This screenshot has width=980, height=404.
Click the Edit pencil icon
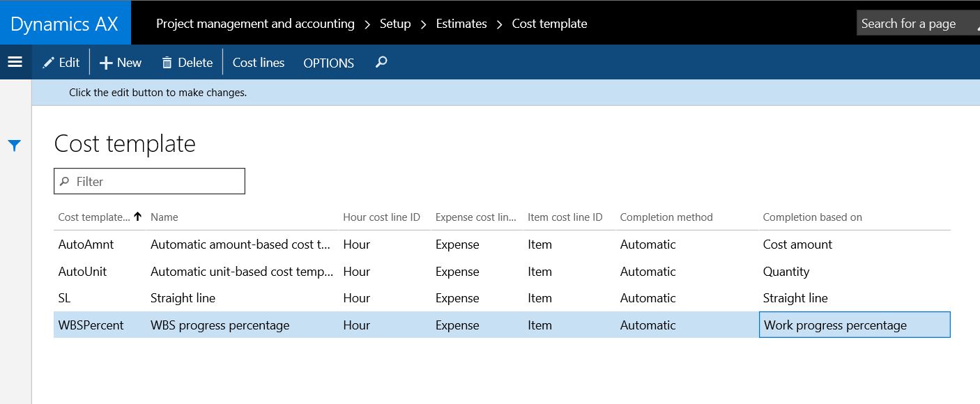(47, 62)
